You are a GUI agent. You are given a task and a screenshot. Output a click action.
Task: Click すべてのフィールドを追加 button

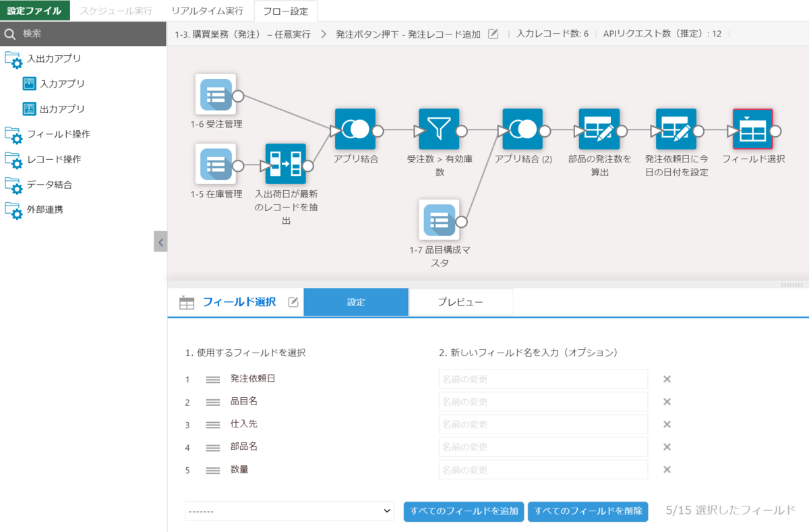(x=464, y=511)
